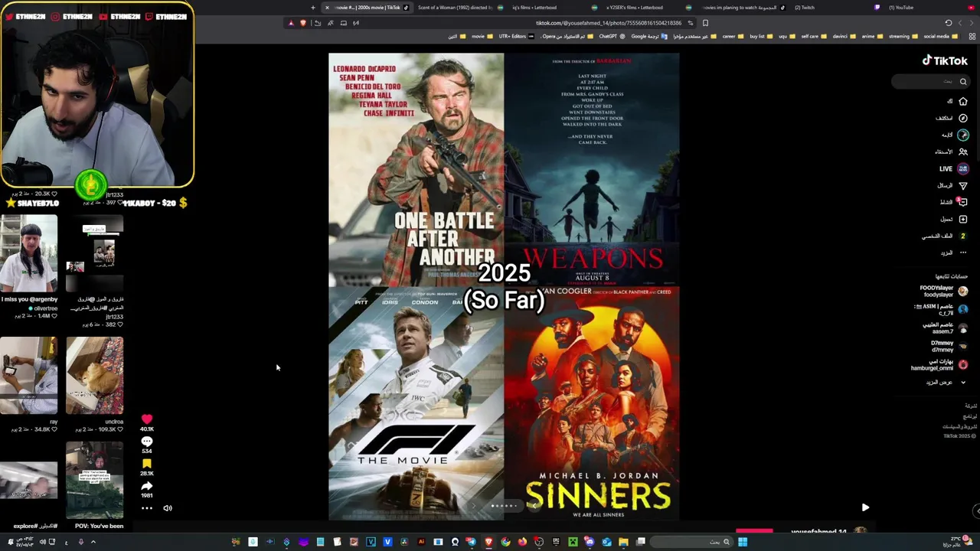980x551 pixels.
Task: Share the post with arrow icon
Action: click(147, 486)
